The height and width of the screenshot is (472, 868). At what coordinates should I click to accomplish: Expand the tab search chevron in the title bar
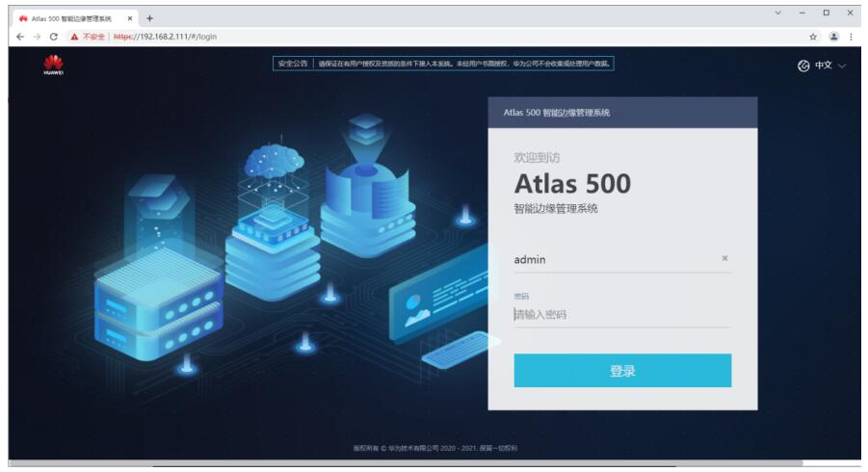(x=777, y=13)
